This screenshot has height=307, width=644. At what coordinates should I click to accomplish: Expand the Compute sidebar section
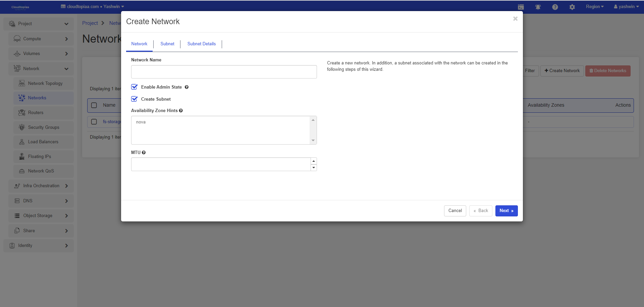41,39
